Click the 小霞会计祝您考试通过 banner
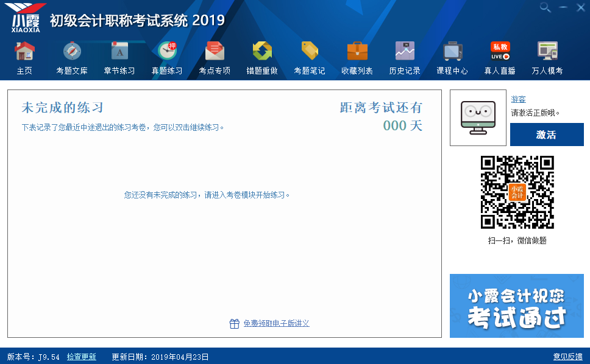The width and height of the screenshot is (590, 364). point(517,306)
